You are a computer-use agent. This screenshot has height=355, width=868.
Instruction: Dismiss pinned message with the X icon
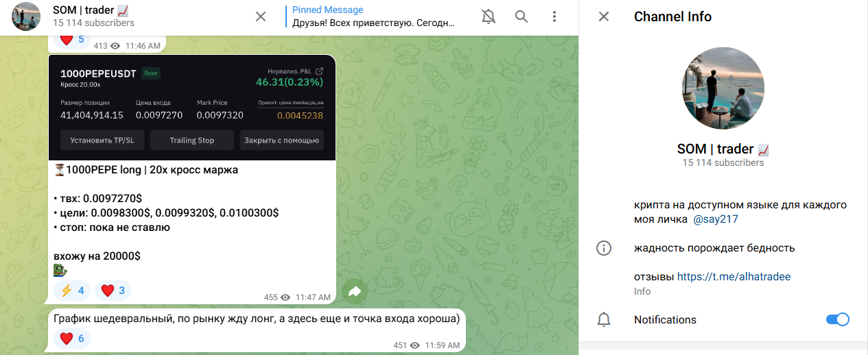tap(261, 17)
